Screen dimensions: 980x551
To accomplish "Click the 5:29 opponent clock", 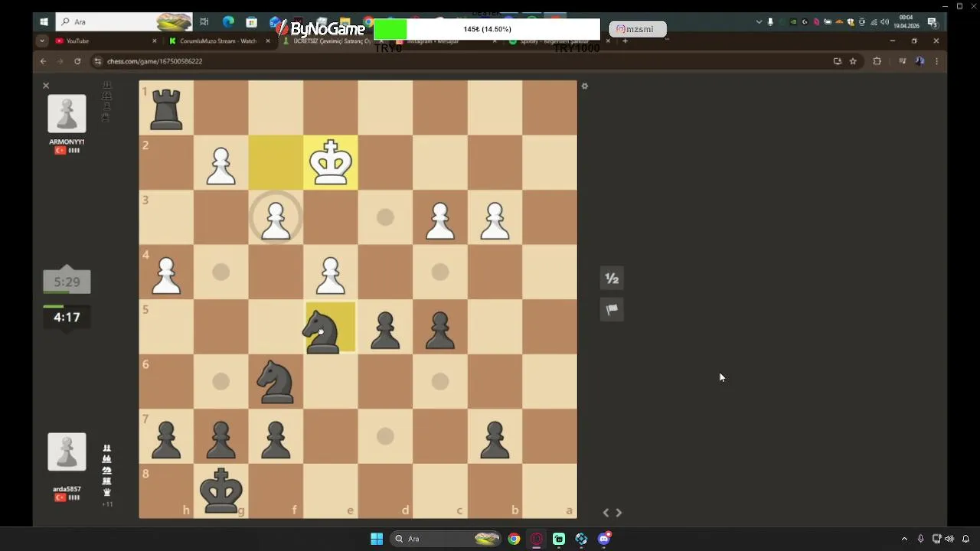I will [67, 282].
